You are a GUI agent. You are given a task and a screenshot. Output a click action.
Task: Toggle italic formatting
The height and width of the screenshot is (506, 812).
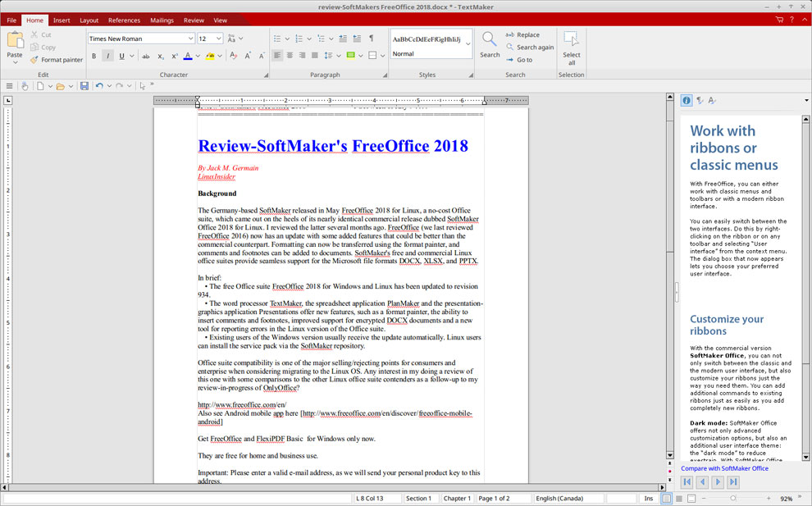(107, 56)
